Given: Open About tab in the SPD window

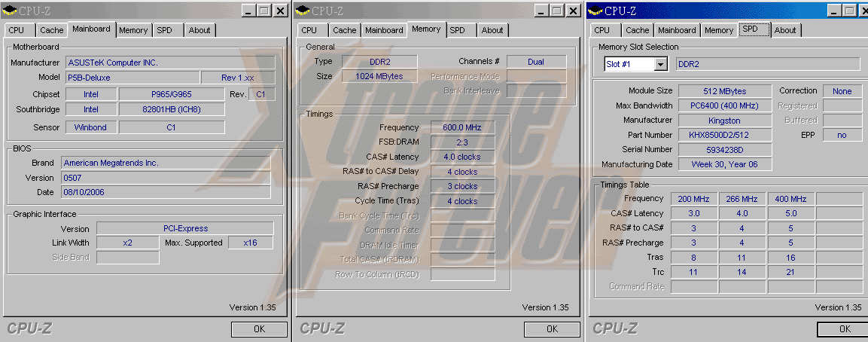Looking at the screenshot, I should [x=785, y=30].
